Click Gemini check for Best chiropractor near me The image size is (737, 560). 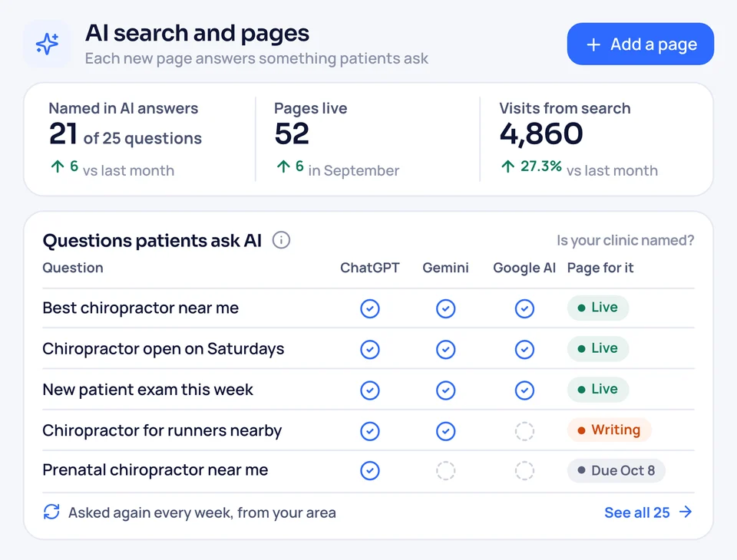pos(445,308)
